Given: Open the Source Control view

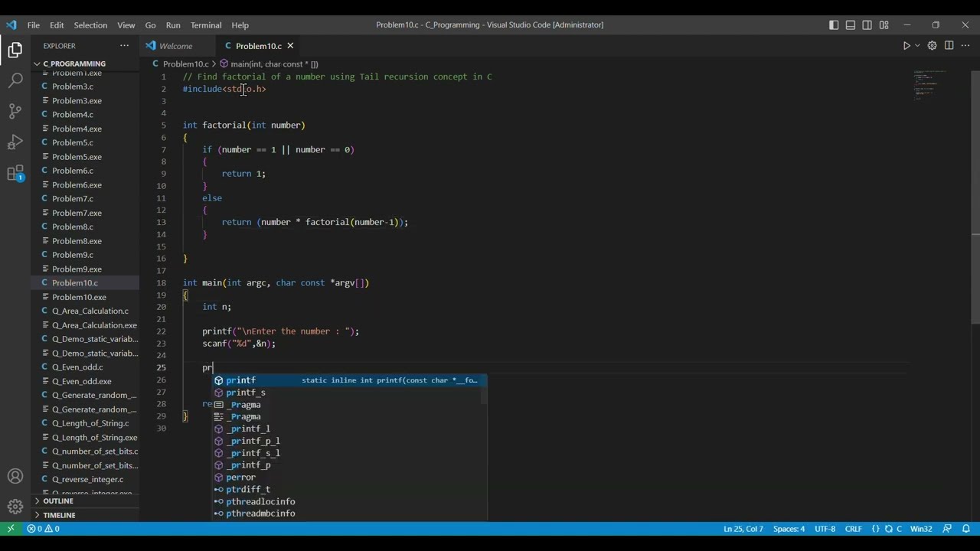Looking at the screenshot, I should pyautogui.click(x=15, y=111).
